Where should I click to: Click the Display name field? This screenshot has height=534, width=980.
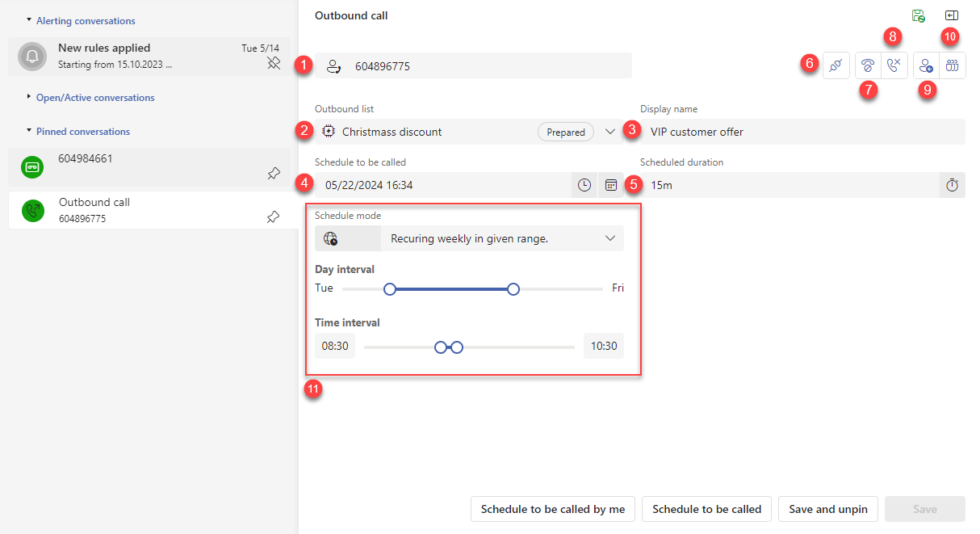(802, 132)
